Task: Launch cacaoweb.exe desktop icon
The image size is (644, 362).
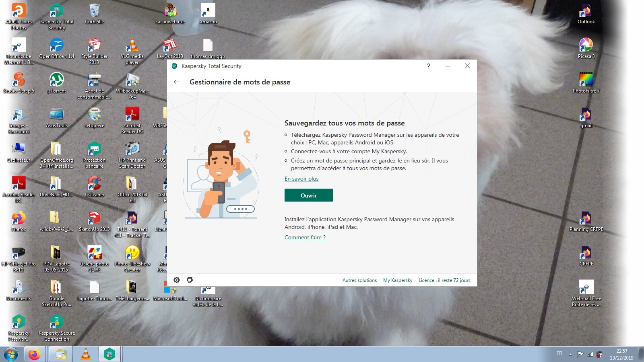Action: click(x=170, y=14)
